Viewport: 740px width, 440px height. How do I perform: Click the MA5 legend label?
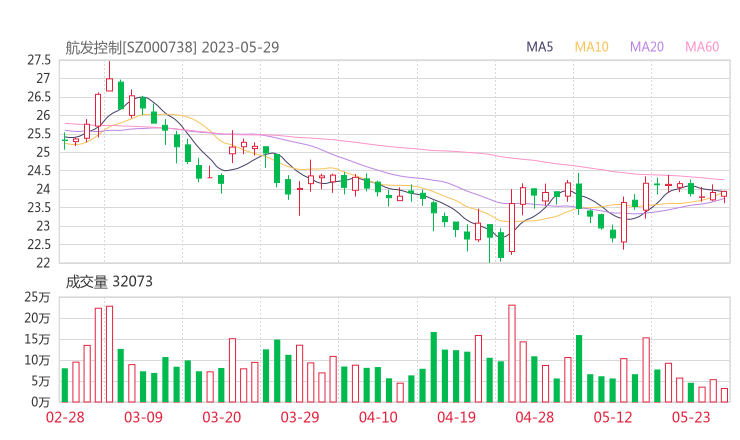click(539, 47)
